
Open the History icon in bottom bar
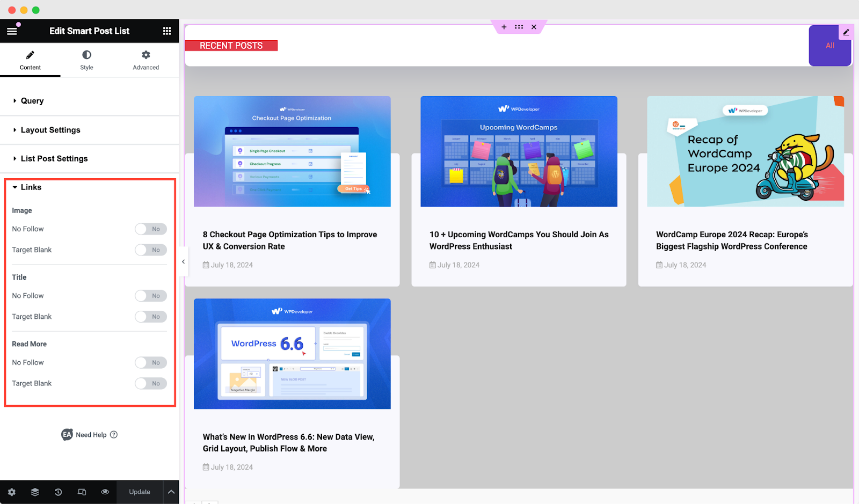tap(58, 492)
